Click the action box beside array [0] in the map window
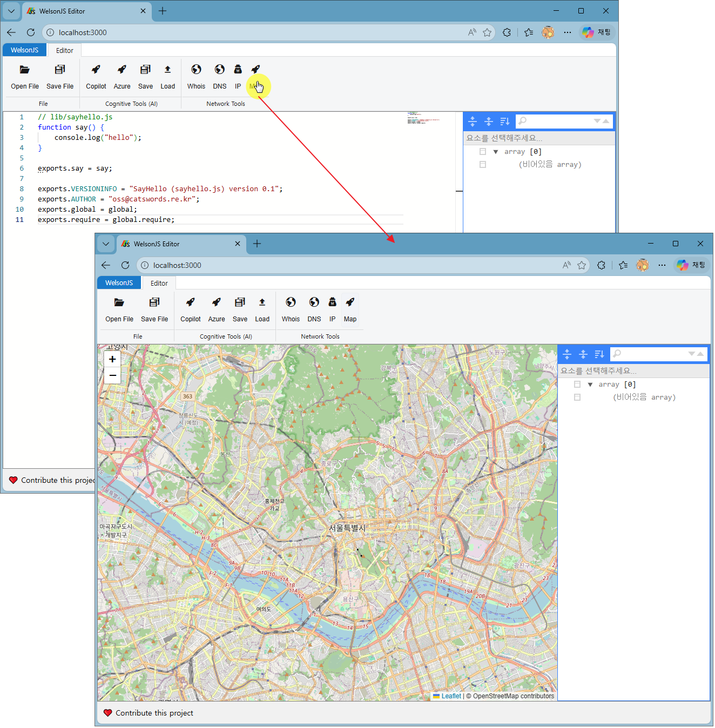The image size is (715, 728). tap(577, 385)
